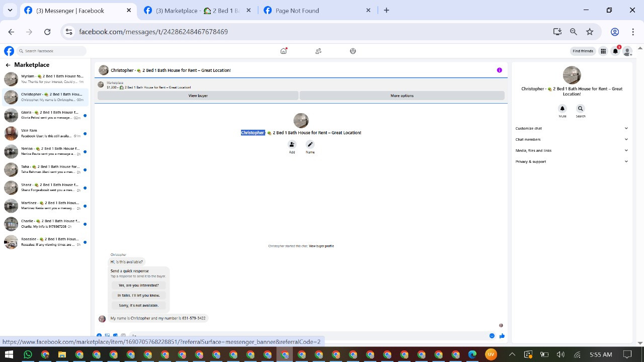The height and width of the screenshot is (362, 644).
Task: Open Shanz's conversation in the chat list
Action: click(x=45, y=188)
